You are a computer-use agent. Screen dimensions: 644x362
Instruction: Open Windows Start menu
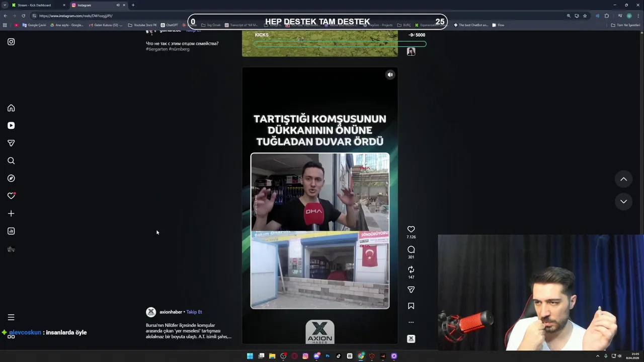(x=250, y=356)
